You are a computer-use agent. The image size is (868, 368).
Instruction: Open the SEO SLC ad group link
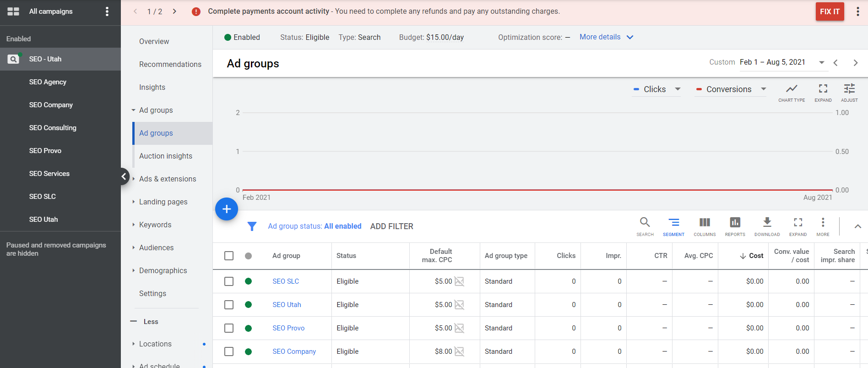(286, 281)
